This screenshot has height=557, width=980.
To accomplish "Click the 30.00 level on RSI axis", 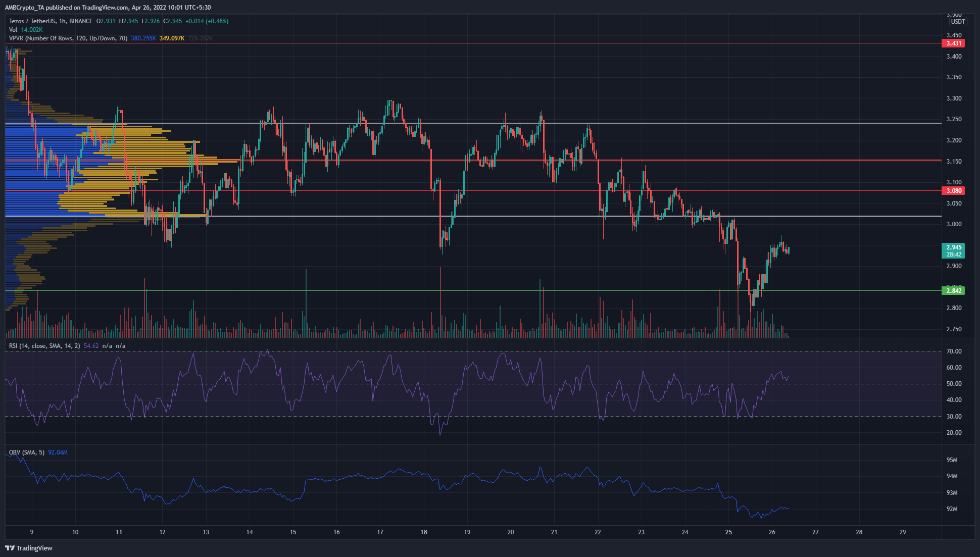I will 954,417.
